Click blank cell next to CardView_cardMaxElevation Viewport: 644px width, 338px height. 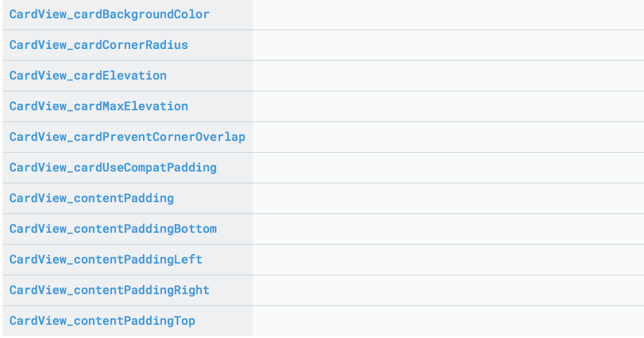448,106
